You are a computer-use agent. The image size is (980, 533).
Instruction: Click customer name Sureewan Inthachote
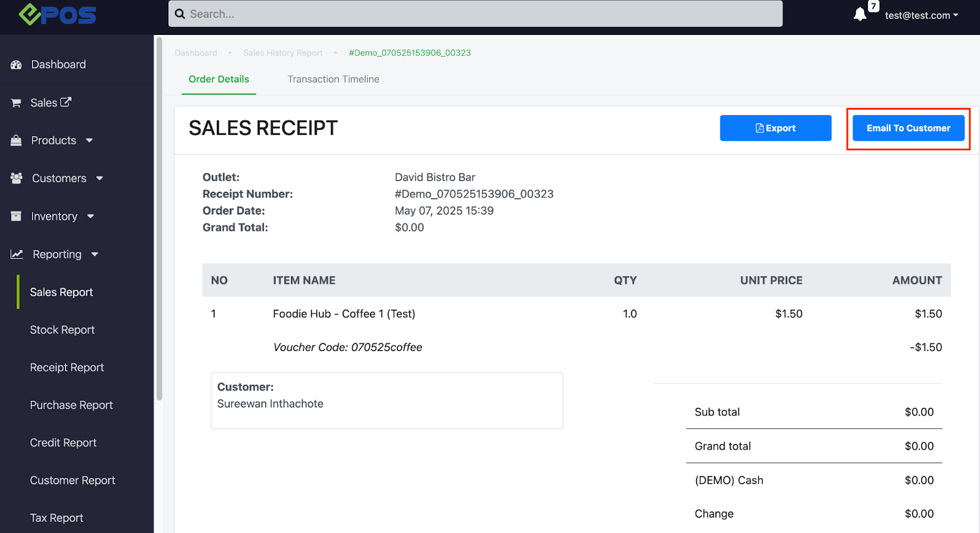(x=270, y=404)
